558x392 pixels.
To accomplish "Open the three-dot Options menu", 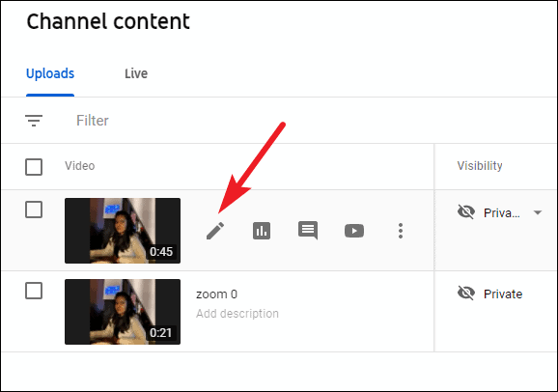I will [x=401, y=231].
